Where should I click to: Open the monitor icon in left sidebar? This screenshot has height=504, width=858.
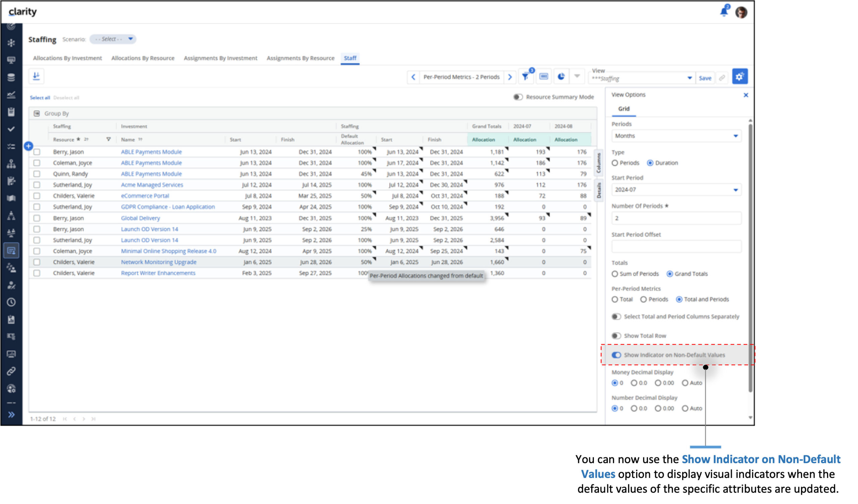pyautogui.click(x=11, y=60)
